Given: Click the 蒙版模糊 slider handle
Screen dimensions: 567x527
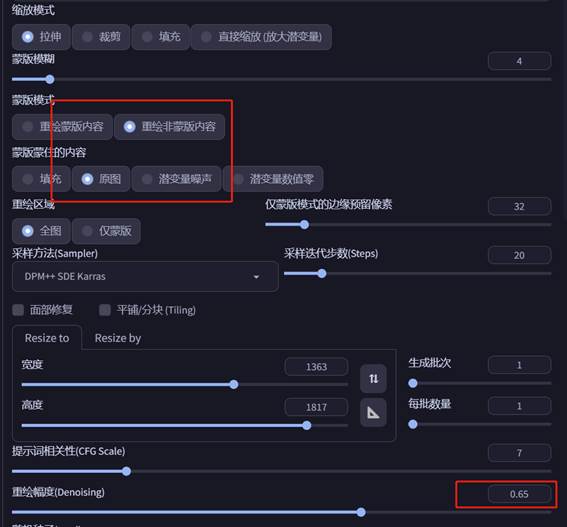Looking at the screenshot, I should click(x=50, y=79).
